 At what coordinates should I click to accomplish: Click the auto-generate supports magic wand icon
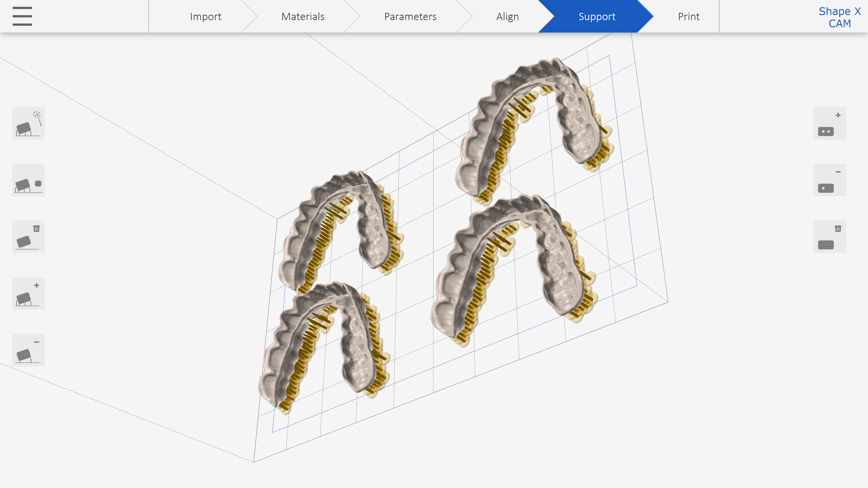pyautogui.click(x=28, y=123)
